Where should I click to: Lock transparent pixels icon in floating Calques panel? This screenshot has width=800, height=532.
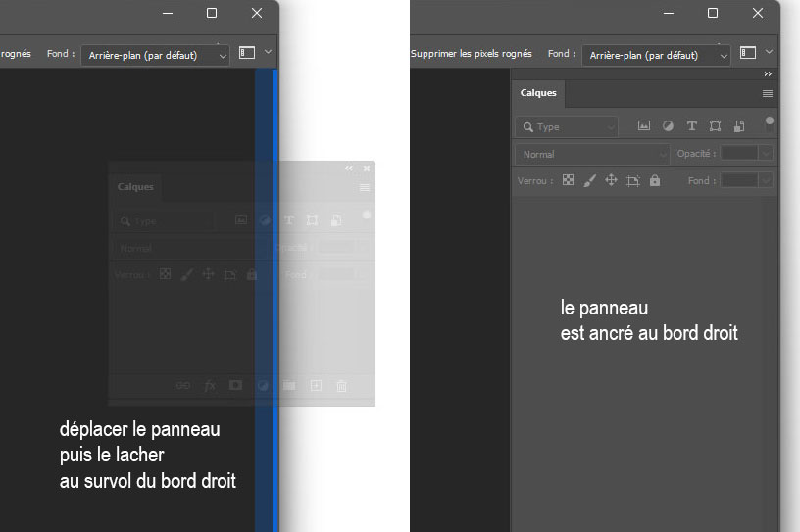point(165,274)
